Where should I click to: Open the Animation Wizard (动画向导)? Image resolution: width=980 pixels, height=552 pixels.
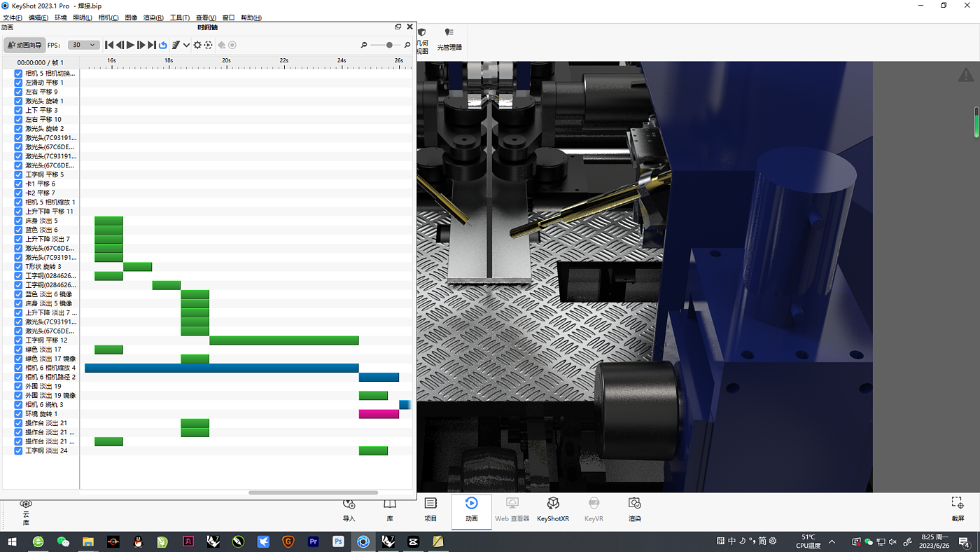(x=24, y=45)
